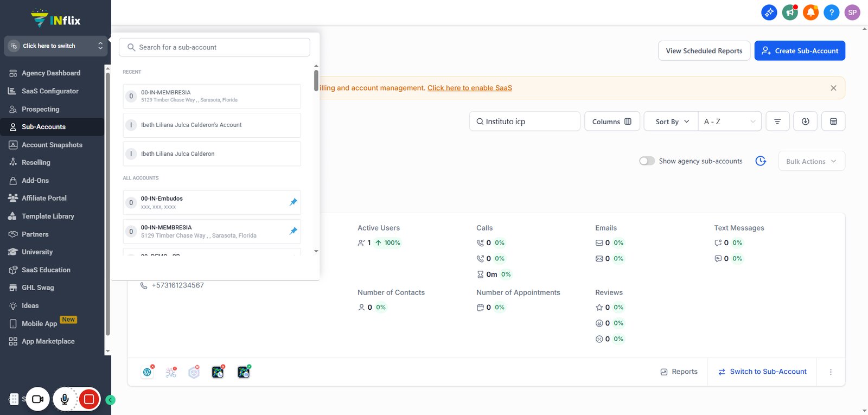Click Create Sub-Account button

coord(800,50)
